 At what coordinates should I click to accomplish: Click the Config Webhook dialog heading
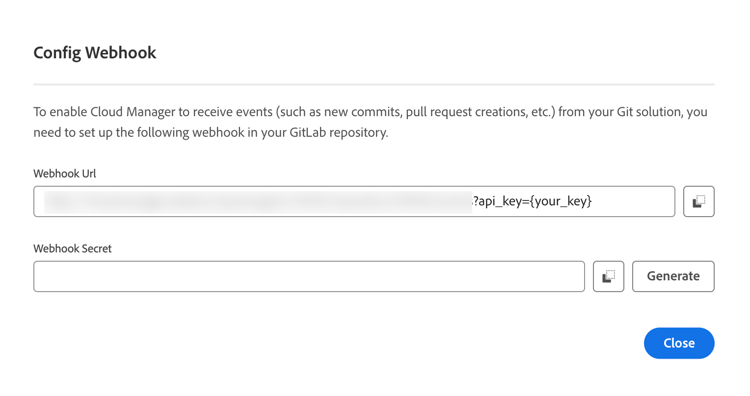tap(95, 53)
